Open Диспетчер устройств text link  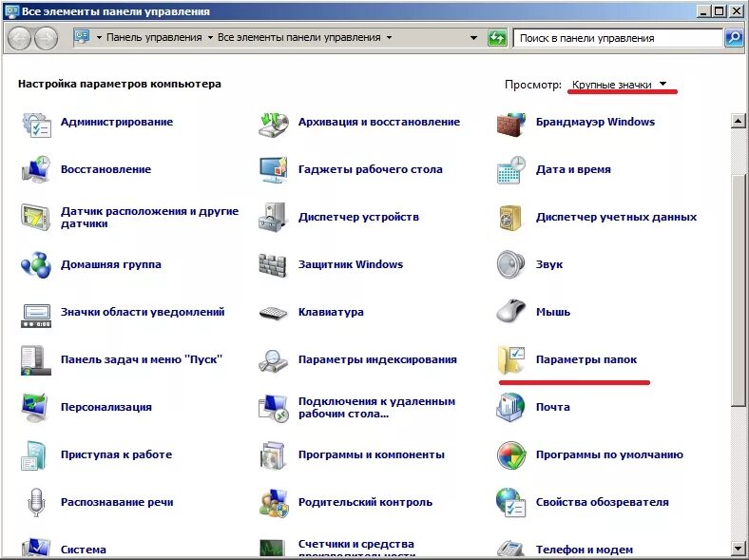pyautogui.click(x=358, y=217)
